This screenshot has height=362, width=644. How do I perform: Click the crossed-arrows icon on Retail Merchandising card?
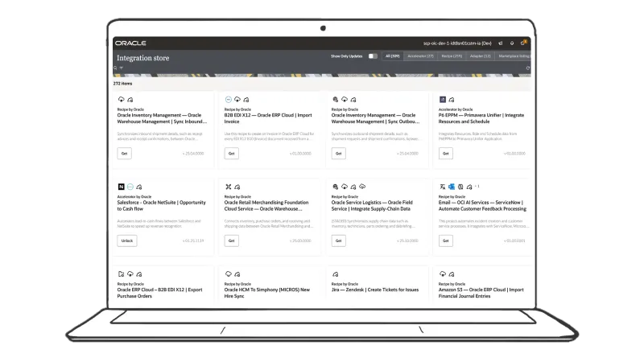point(229,187)
